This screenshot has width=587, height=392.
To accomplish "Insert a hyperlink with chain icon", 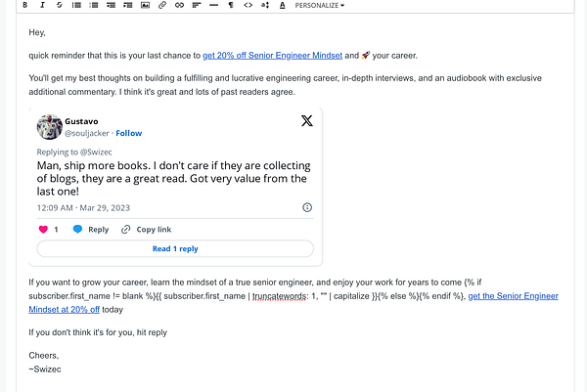I will click(179, 5).
